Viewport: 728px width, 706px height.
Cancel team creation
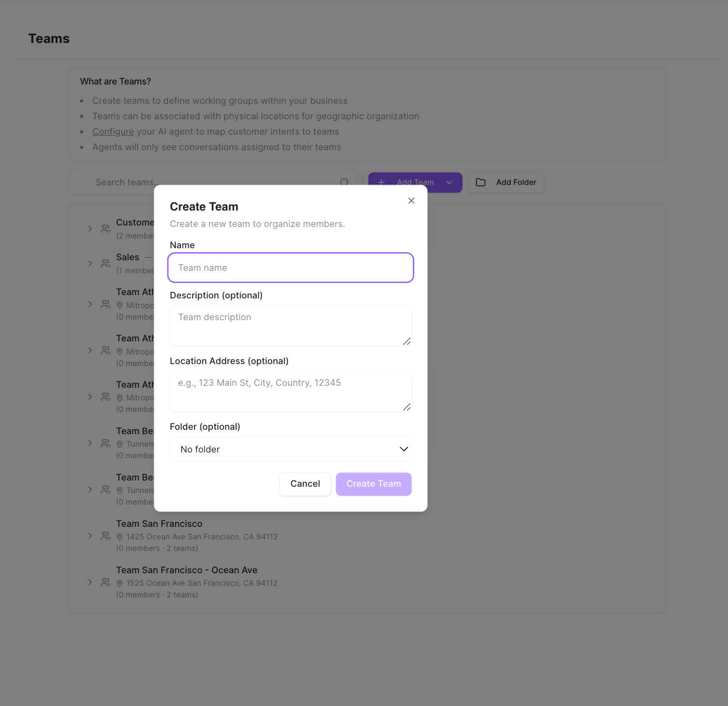[305, 484]
